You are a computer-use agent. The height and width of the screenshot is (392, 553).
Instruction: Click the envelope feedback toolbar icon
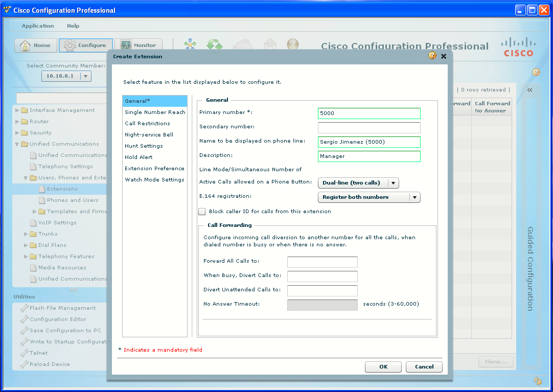270,45
